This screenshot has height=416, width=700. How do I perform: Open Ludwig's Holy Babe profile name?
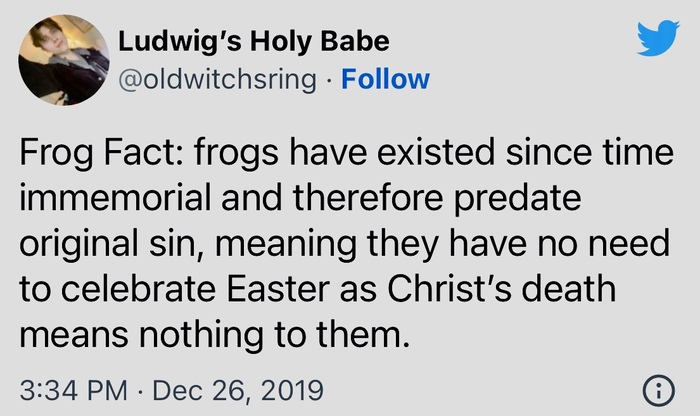254,42
